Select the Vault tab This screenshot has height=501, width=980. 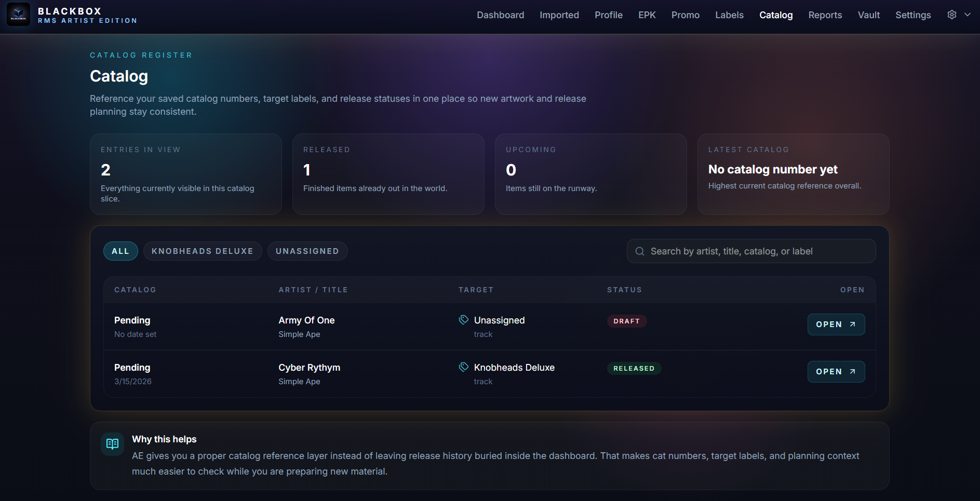pyautogui.click(x=868, y=15)
